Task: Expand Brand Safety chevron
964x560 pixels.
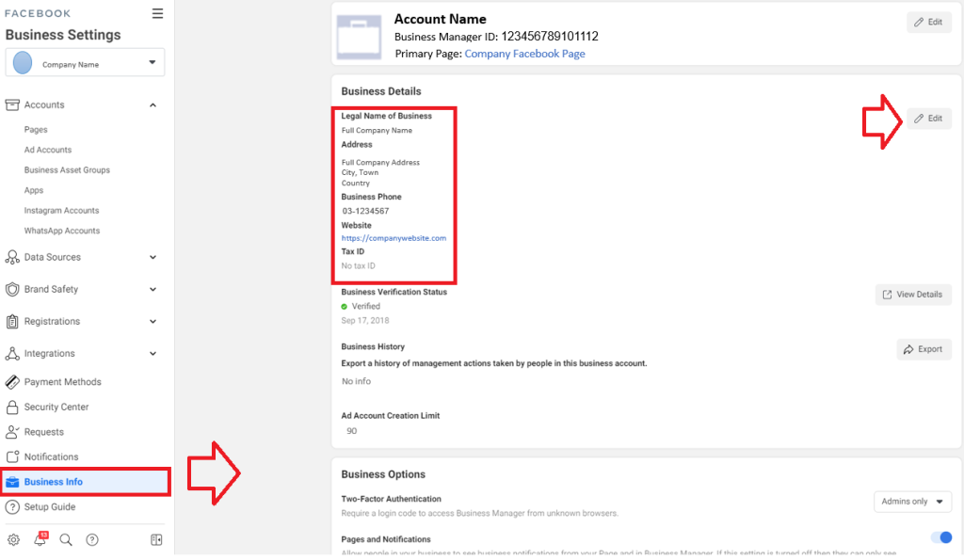Action: pyautogui.click(x=153, y=290)
